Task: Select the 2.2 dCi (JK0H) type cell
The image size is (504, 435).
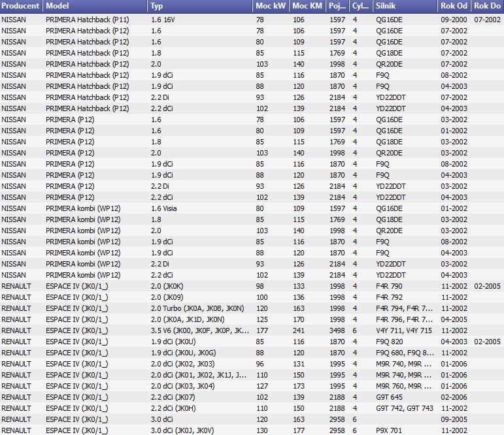Action: 173,408
